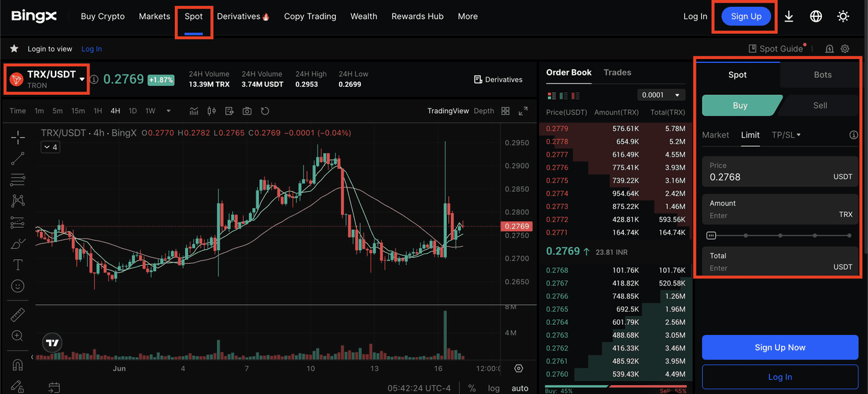Open order type info icon
Image resolution: width=868 pixels, height=394 pixels.
(854, 135)
